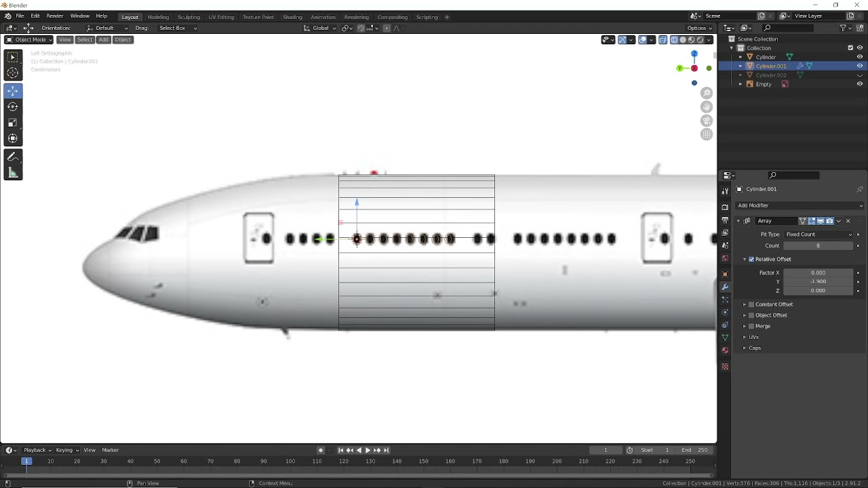Enable the Constant Offset checkbox
The image size is (868, 488).
[x=751, y=304]
